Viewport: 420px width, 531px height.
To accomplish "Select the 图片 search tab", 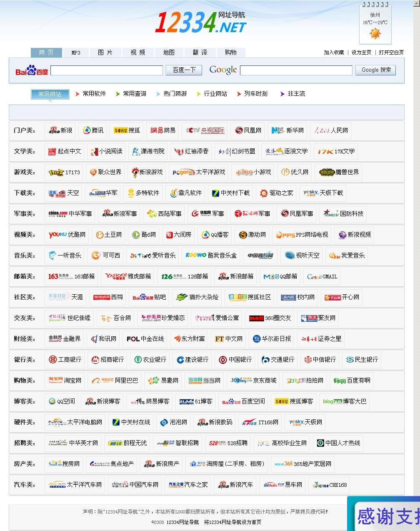I will (x=105, y=53).
